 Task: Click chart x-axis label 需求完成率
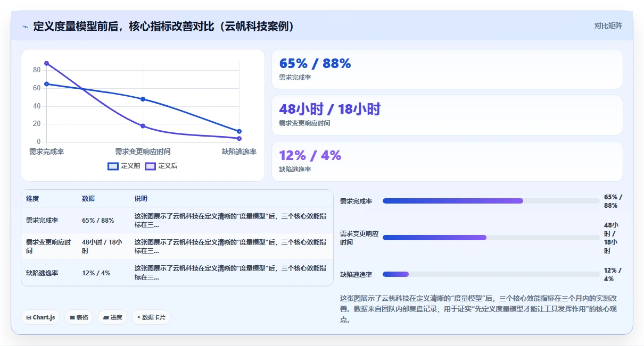pyautogui.click(x=46, y=152)
